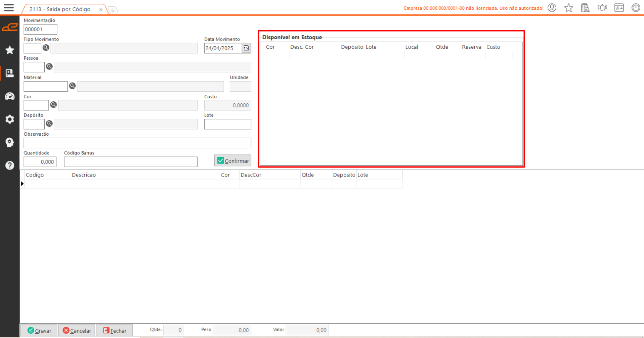The image size is (644, 338).
Task: Open the settings gear in sidebar
Action: point(10,119)
